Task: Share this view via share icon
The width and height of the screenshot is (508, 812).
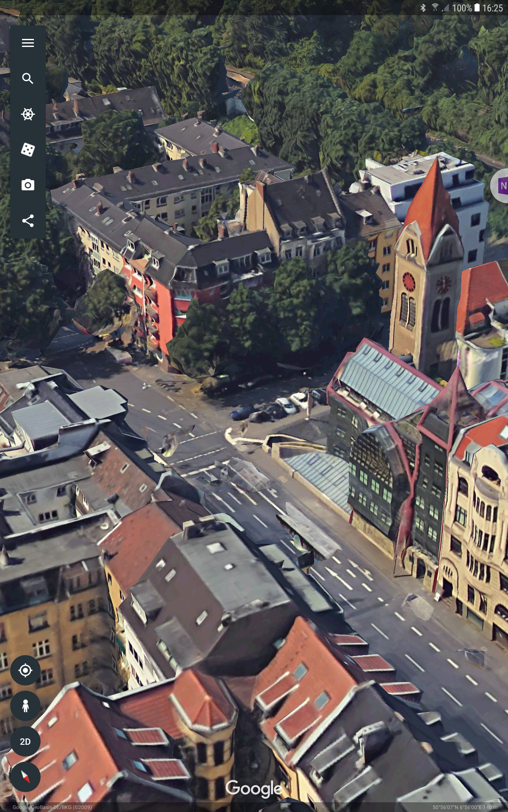Action: tap(28, 220)
